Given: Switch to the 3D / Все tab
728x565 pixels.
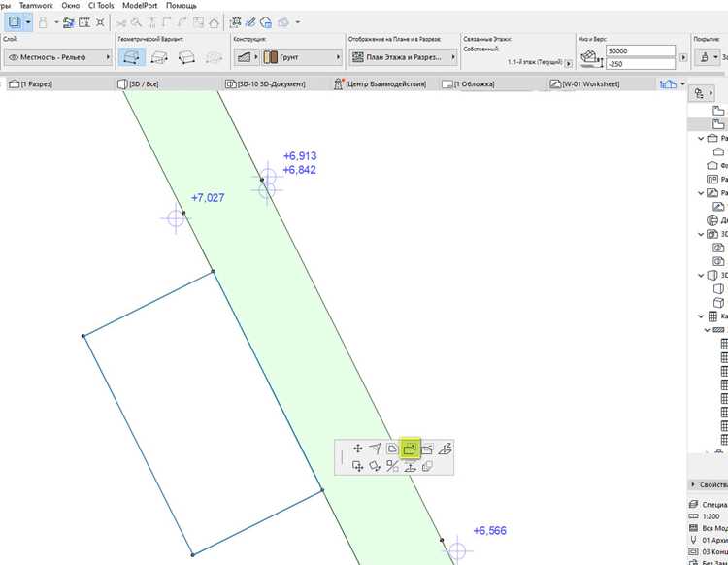Looking at the screenshot, I should tap(139, 84).
